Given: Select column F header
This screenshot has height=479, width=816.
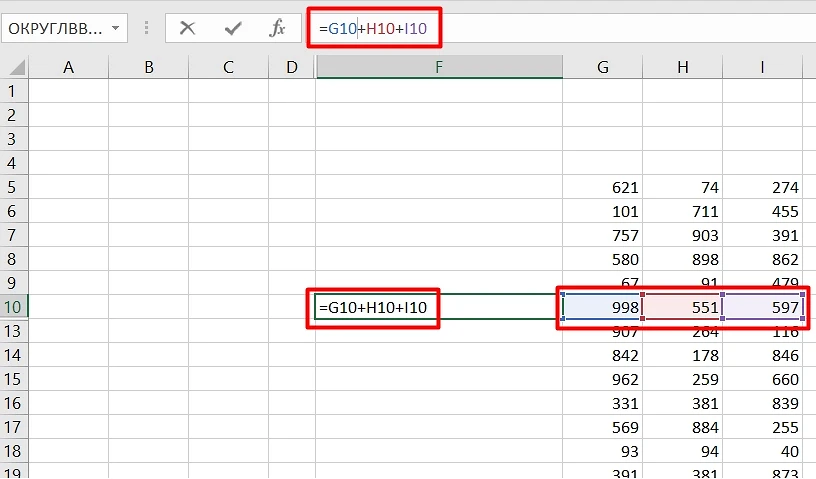Looking at the screenshot, I should (439, 67).
